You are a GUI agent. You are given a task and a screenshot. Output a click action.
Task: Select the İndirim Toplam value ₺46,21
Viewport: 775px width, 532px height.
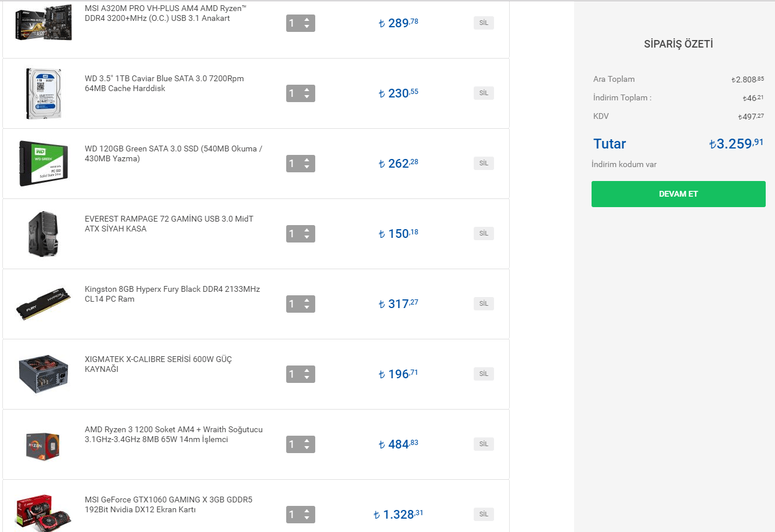(x=754, y=98)
